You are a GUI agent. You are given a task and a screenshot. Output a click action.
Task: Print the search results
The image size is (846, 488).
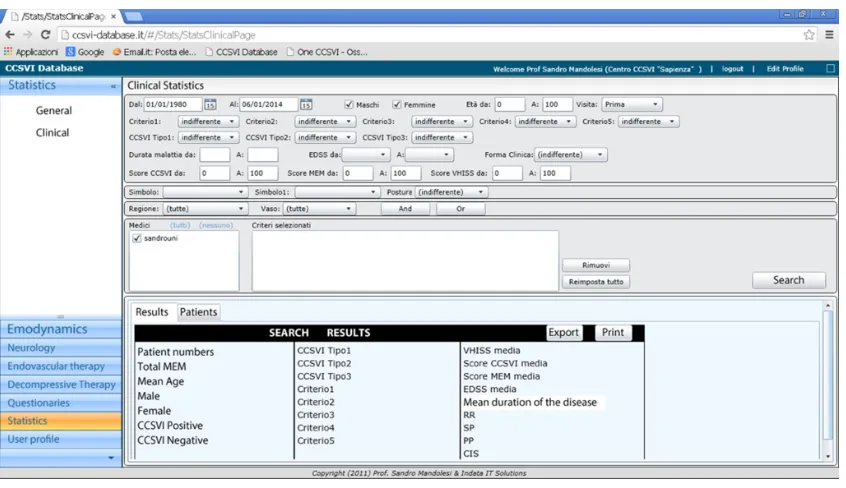[x=613, y=333]
